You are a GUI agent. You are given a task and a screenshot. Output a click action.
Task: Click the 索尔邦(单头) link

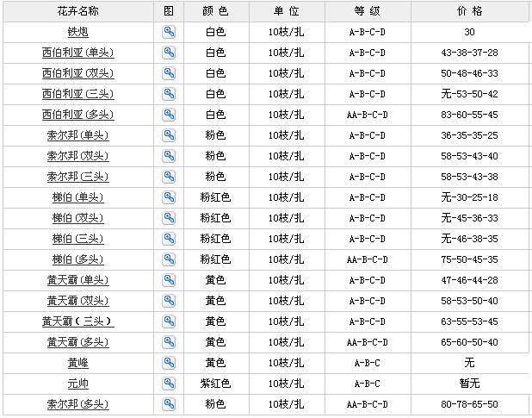click(78, 135)
